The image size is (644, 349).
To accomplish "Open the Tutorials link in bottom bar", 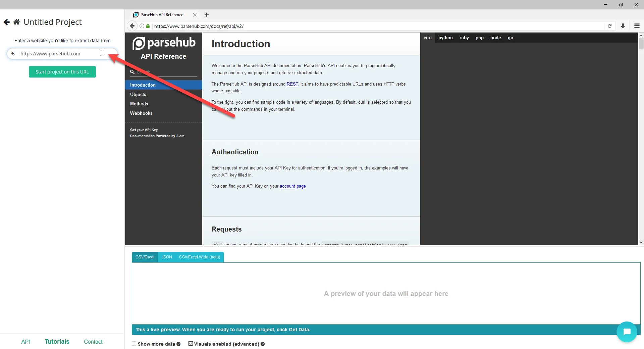I will [57, 342].
